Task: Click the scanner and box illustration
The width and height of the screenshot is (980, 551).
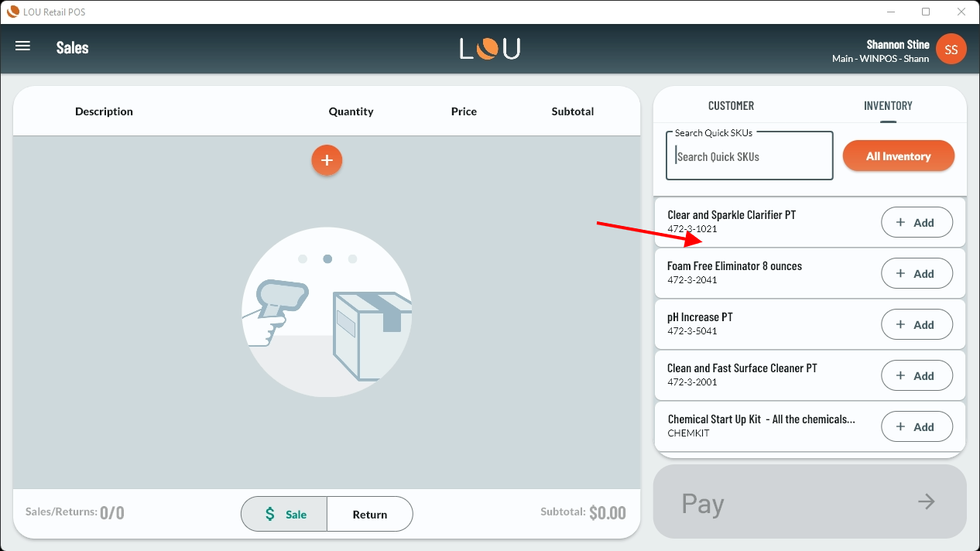Action: (327, 312)
